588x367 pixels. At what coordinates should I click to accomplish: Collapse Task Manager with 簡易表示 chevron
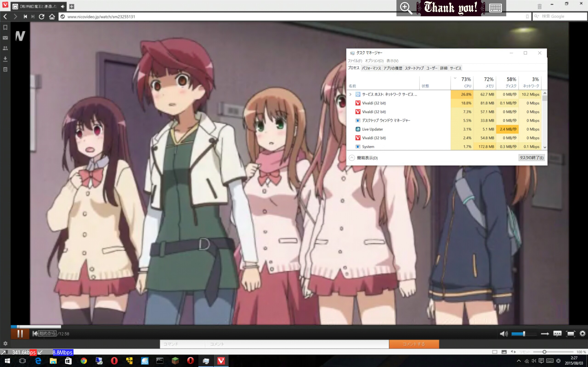pyautogui.click(x=352, y=158)
